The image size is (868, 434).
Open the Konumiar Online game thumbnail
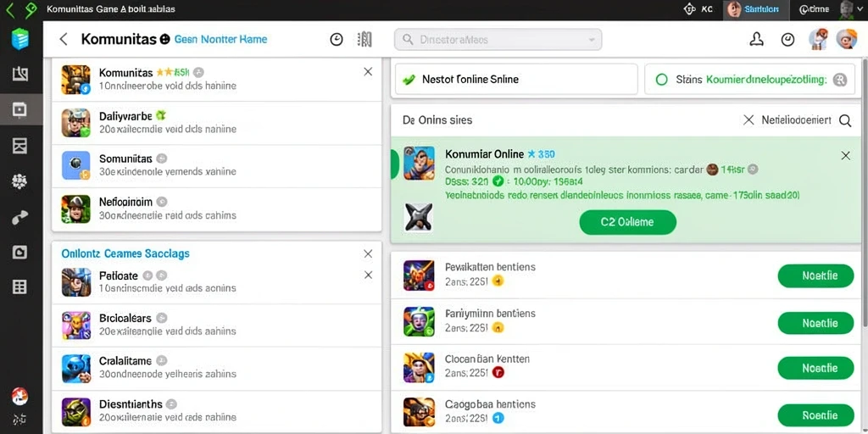click(x=419, y=163)
